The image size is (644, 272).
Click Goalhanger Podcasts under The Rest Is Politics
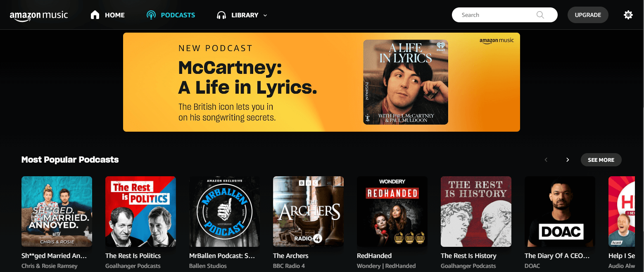(133, 266)
